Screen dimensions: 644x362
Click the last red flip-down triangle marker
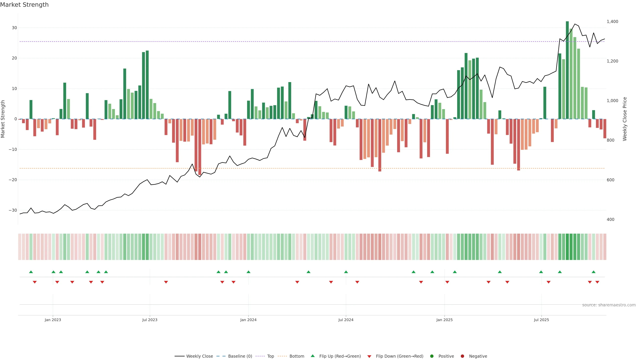click(597, 282)
